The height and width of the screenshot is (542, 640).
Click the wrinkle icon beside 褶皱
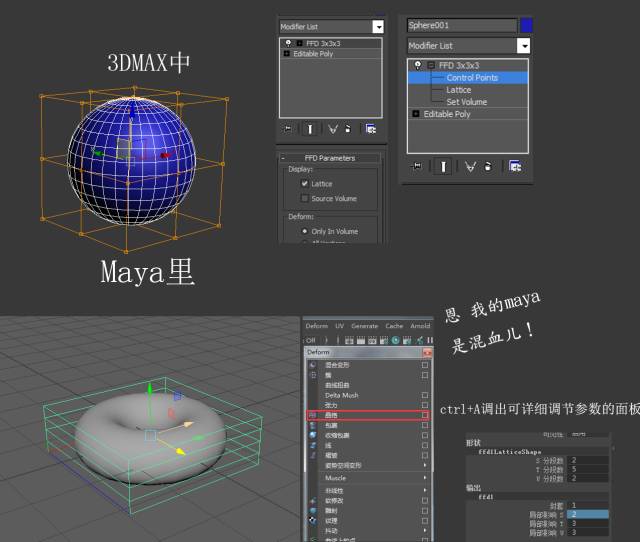click(313, 455)
